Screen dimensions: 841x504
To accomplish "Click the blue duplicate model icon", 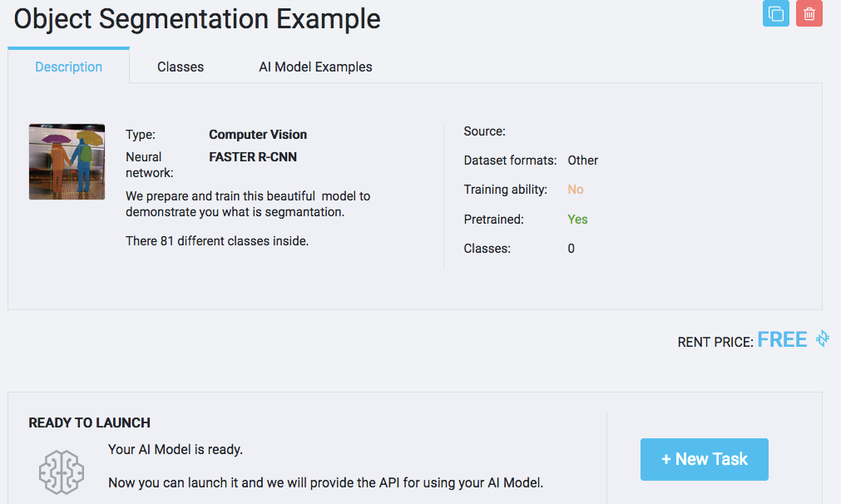I will (775, 14).
